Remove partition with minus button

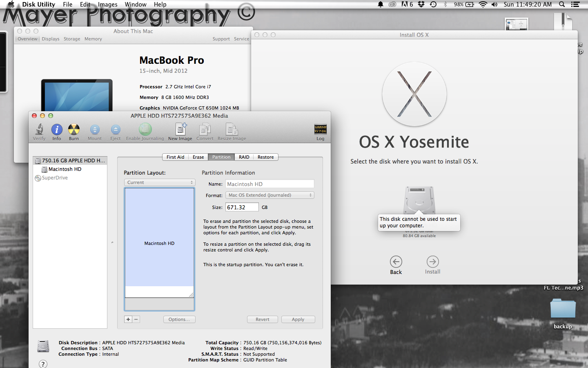tap(136, 319)
